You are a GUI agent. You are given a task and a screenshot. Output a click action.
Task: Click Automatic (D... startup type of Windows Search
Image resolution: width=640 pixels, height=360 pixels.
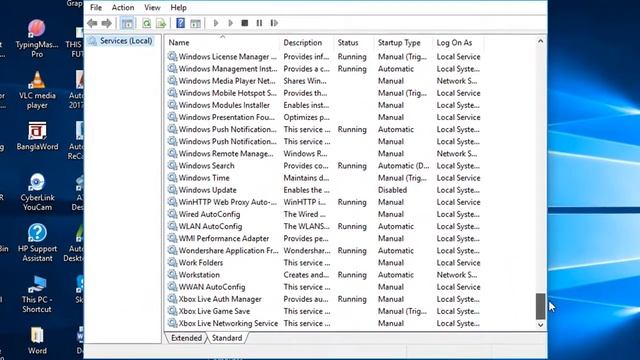404,166
